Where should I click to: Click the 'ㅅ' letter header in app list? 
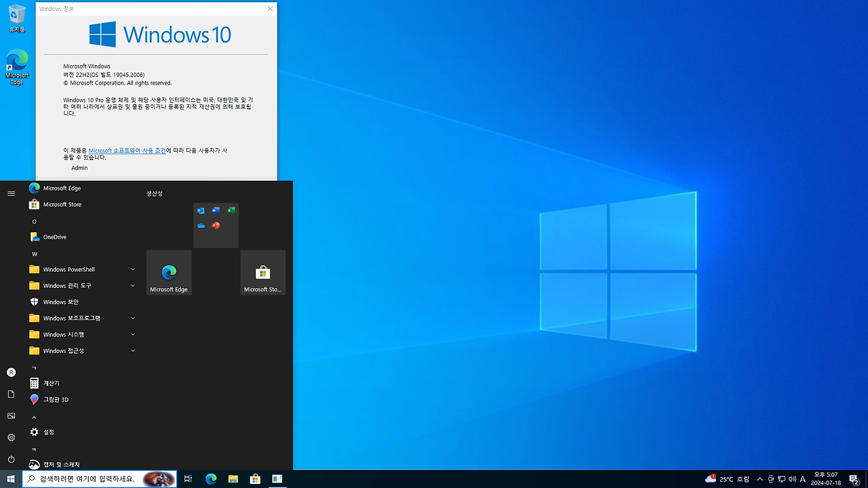point(35,417)
